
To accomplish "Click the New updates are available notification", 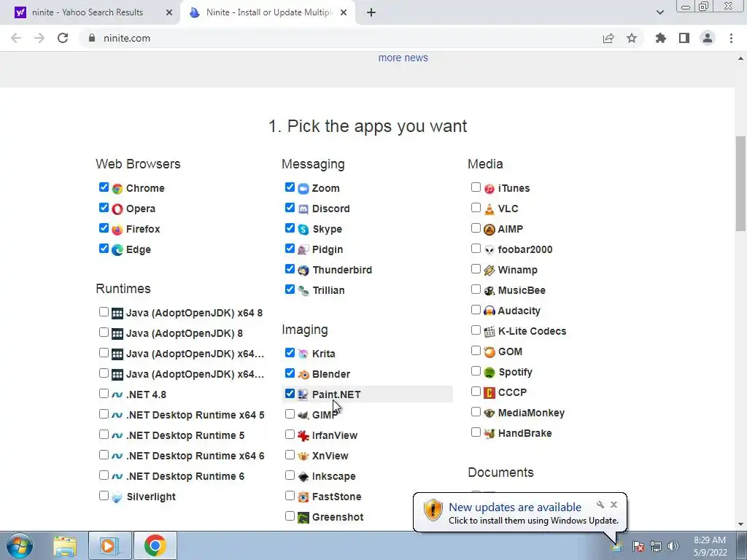I will pyautogui.click(x=515, y=507).
